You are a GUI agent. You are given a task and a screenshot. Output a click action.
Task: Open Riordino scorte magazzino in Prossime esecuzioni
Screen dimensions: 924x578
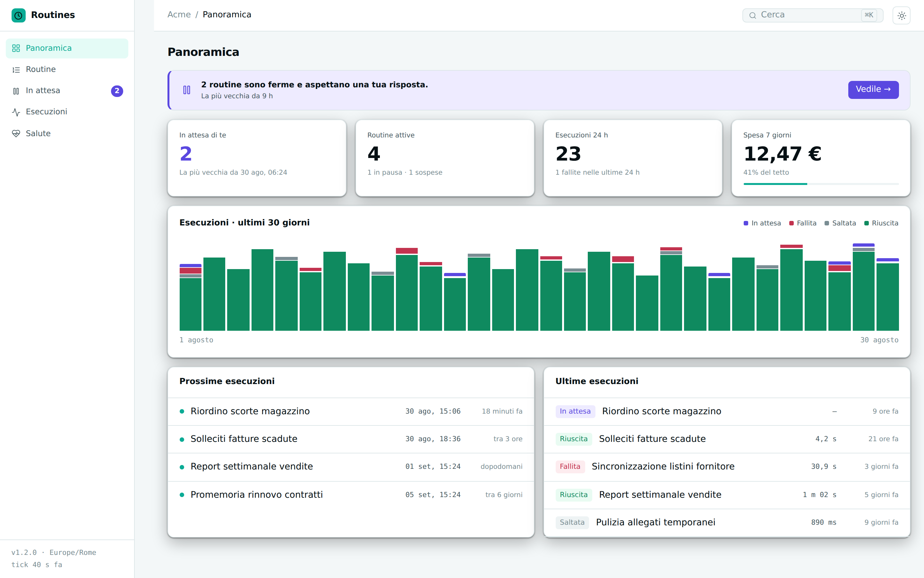coord(351,411)
